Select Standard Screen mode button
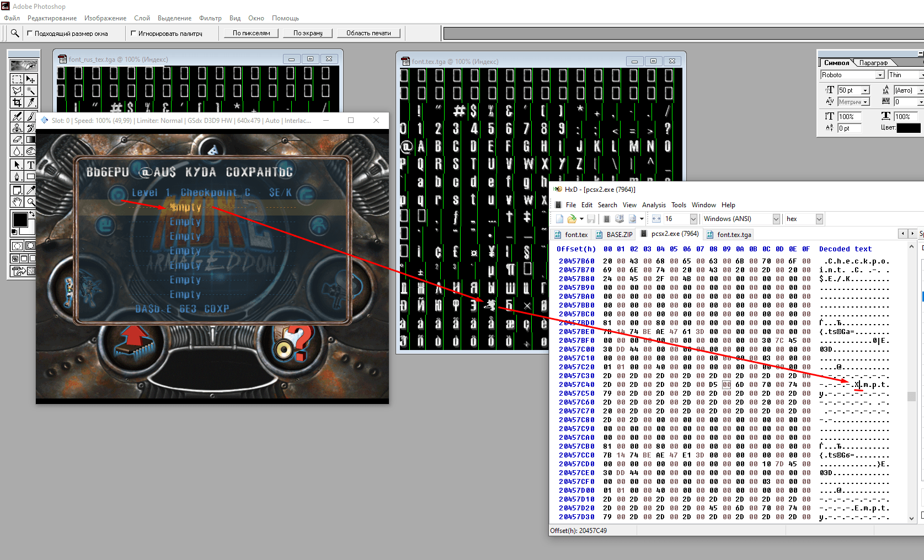 15,259
